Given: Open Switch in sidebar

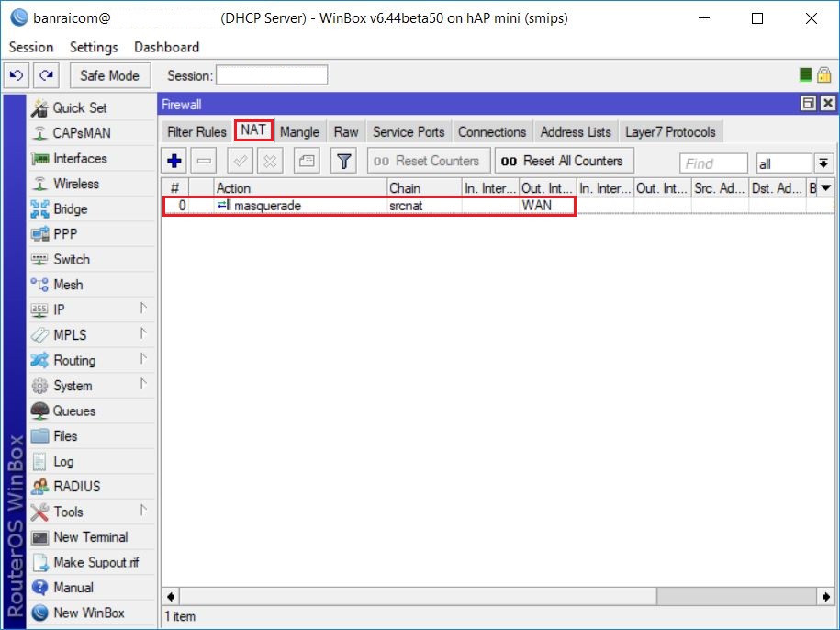Looking at the screenshot, I should tap(92, 259).
